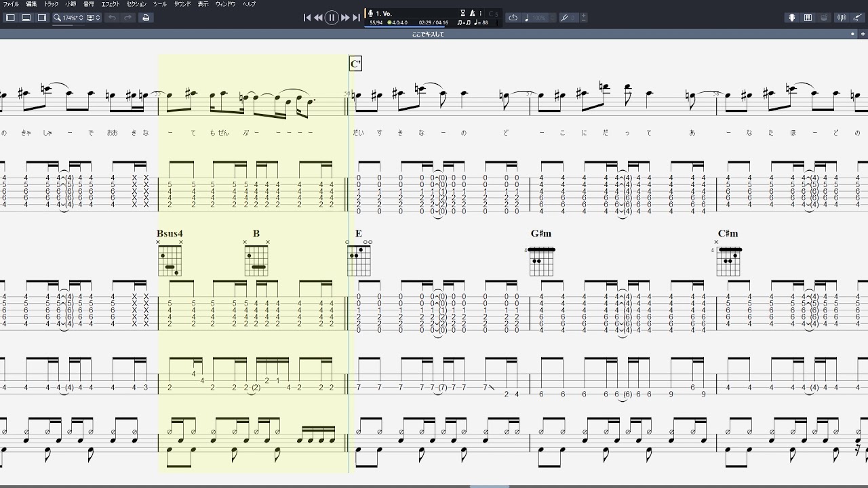Show the piano keyboard view
Image resolution: width=868 pixels, height=488 pixels.
[808, 18]
